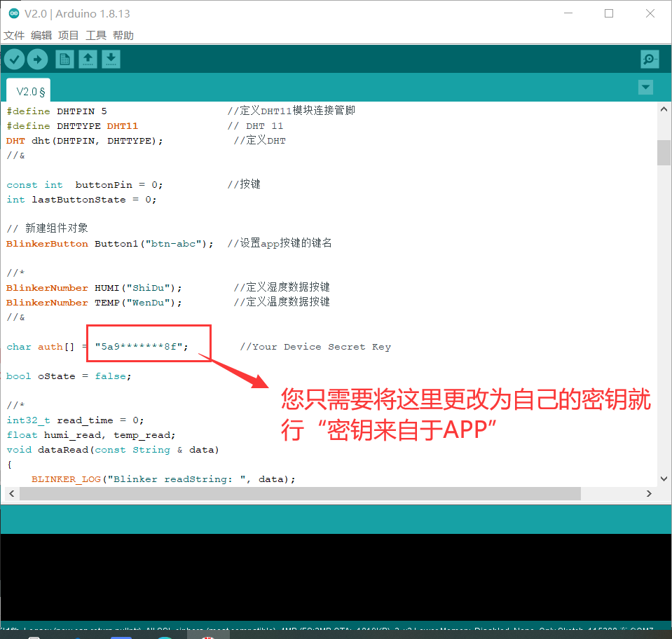The image size is (672, 639).
Task: Open the 帮助 menu
Action: coord(123,35)
